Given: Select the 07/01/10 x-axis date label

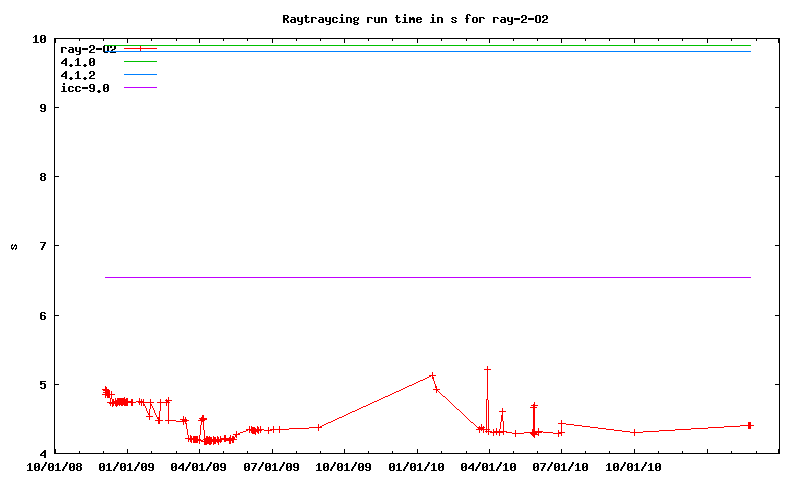Looking at the screenshot, I should [561, 466].
